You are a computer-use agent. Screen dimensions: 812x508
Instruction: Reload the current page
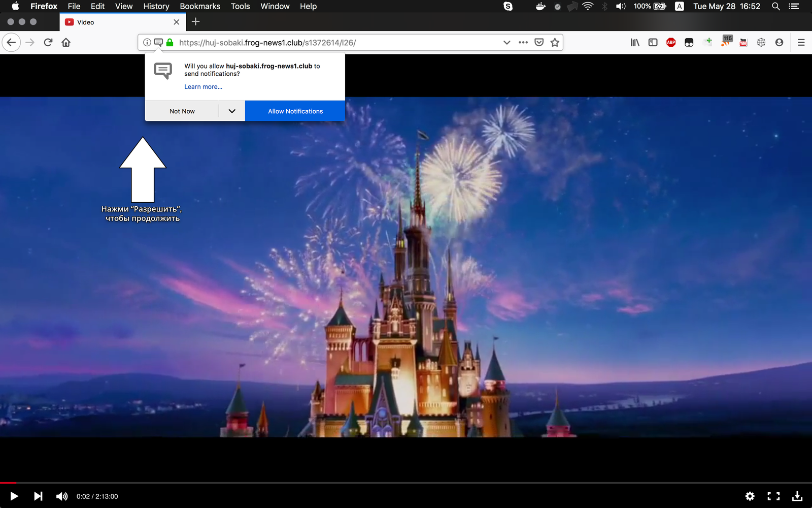coord(48,43)
